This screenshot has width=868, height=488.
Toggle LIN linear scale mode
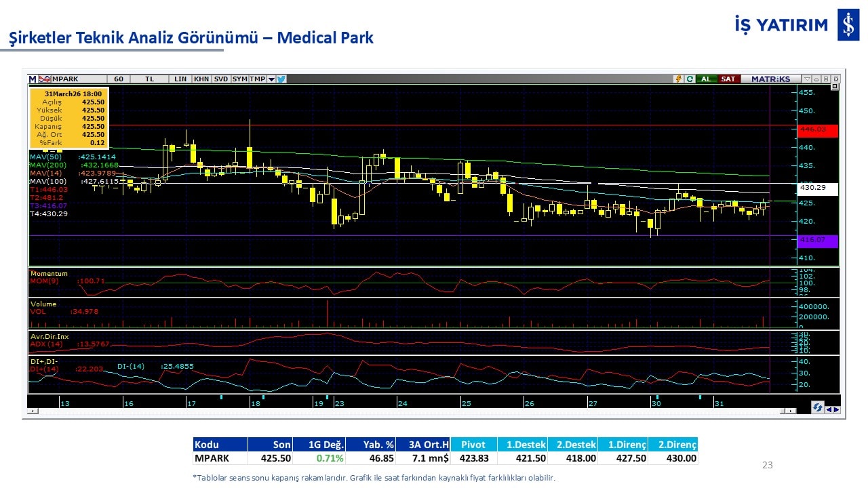[180, 79]
